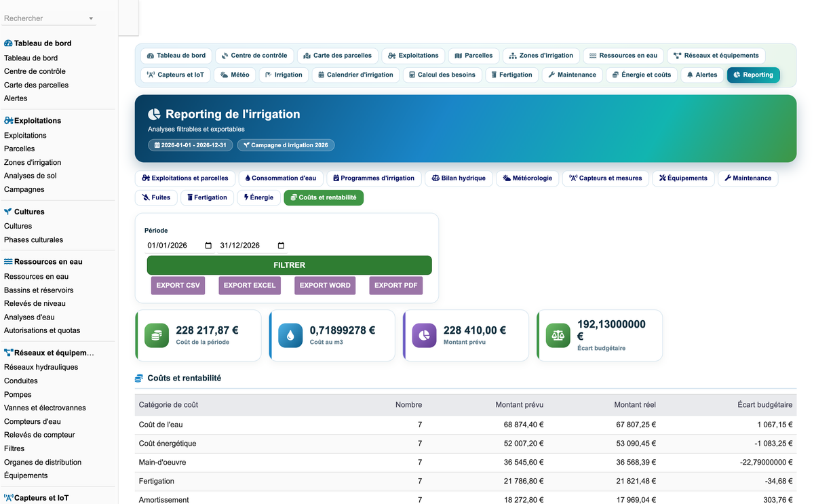
Task: Click the Campagne d irrigation 2026 badge
Action: click(x=286, y=145)
